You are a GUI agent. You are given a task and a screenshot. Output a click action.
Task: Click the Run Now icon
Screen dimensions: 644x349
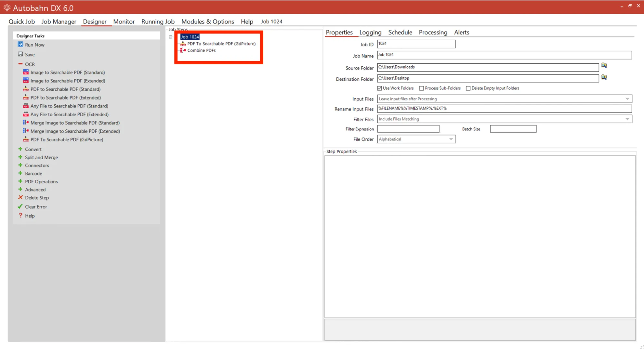(x=21, y=44)
